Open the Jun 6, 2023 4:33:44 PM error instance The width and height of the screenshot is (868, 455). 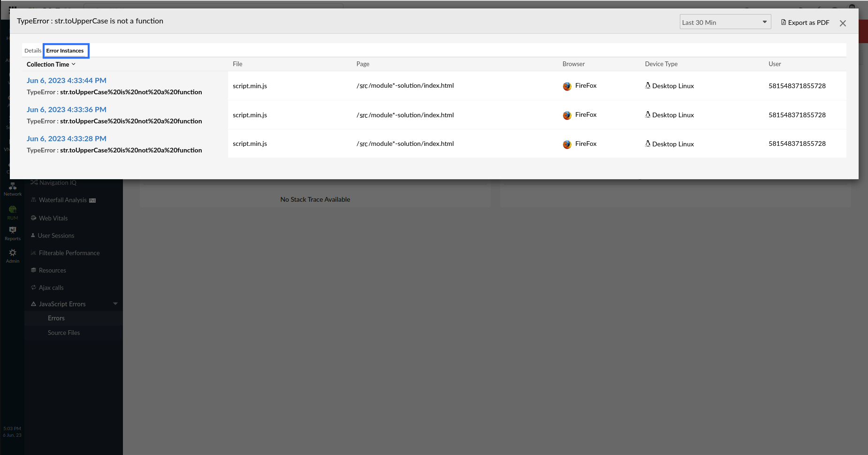pos(66,80)
